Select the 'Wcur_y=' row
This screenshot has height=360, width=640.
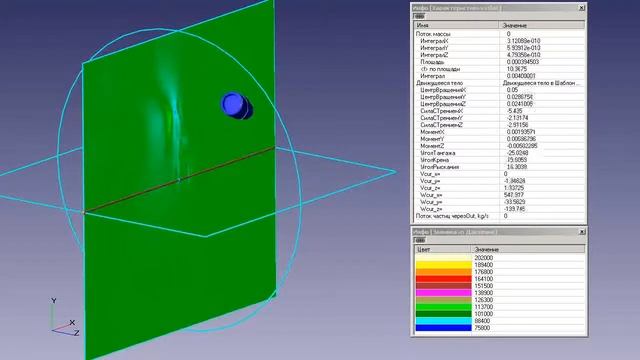[499, 202]
